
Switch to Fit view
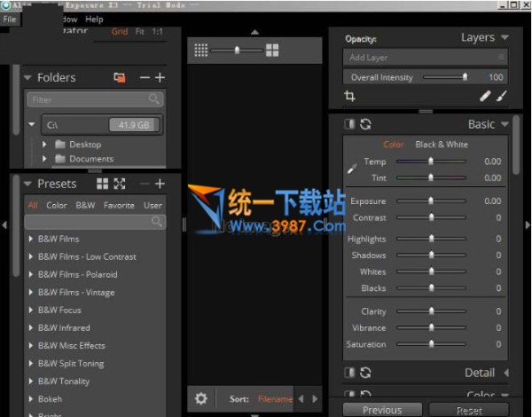point(140,32)
